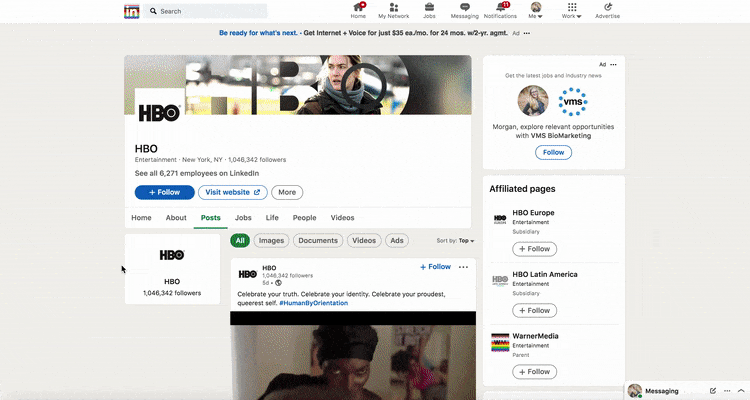The width and height of the screenshot is (750, 400).
Task: Select the Videos filter chip
Action: 364,241
